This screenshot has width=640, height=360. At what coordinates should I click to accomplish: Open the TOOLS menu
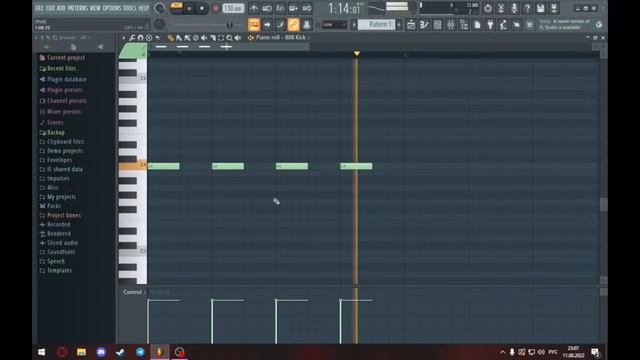point(130,8)
